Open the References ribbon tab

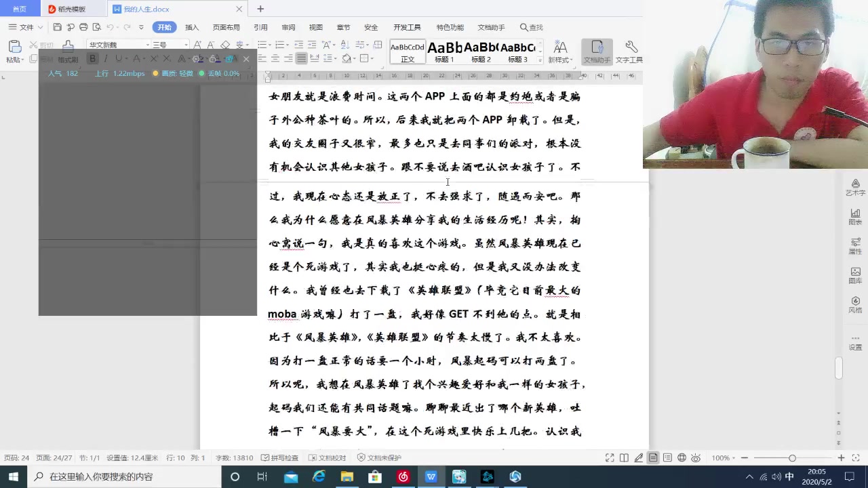tap(260, 27)
